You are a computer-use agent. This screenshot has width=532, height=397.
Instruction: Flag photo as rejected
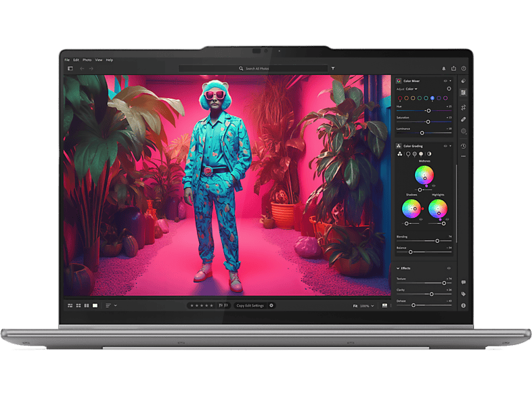pyautogui.click(x=226, y=306)
